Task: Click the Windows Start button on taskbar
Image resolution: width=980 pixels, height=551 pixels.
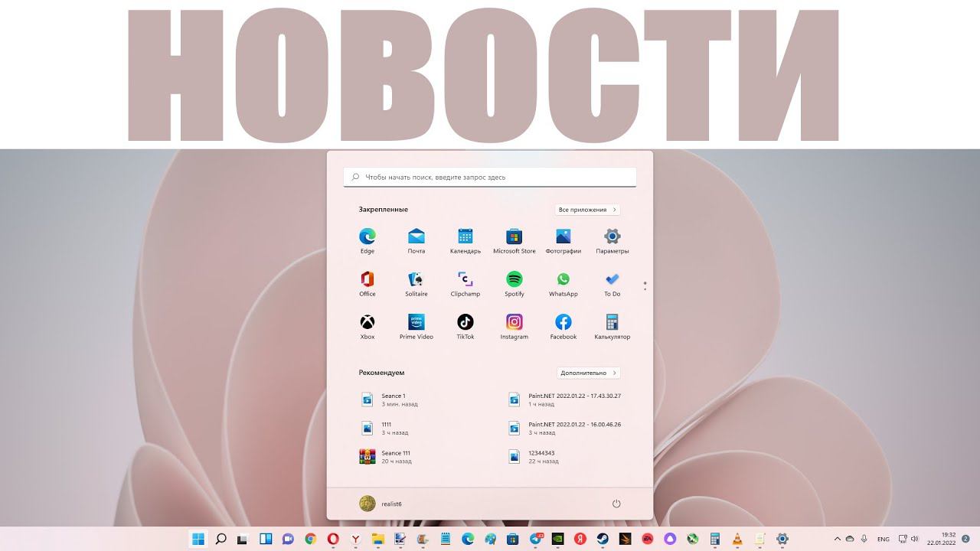Action: [x=198, y=539]
